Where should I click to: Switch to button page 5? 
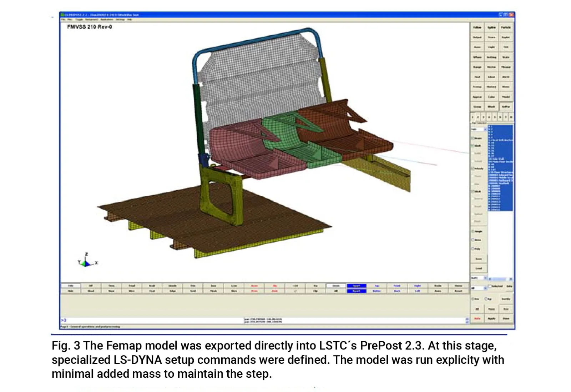coord(495,117)
